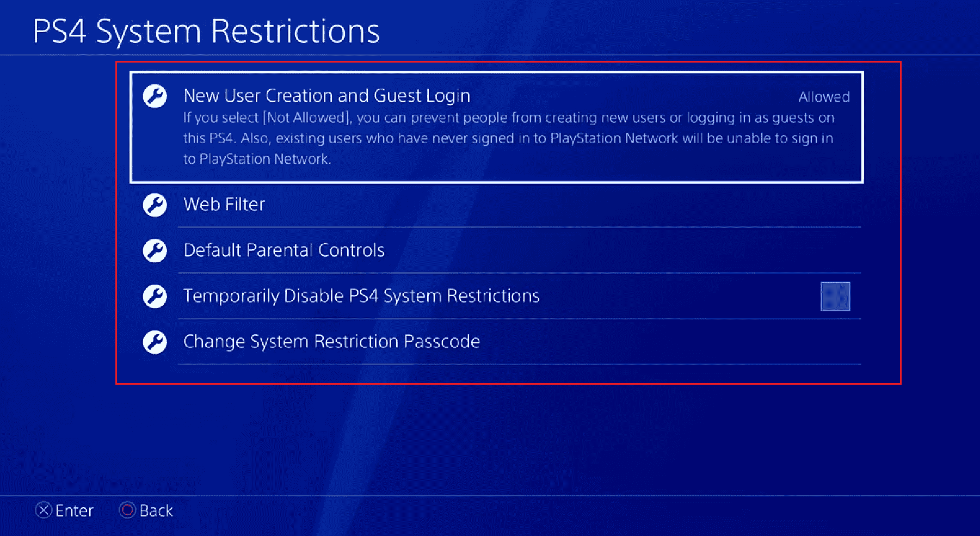Click the Enter label in footer
The image size is (980, 536).
[74, 510]
